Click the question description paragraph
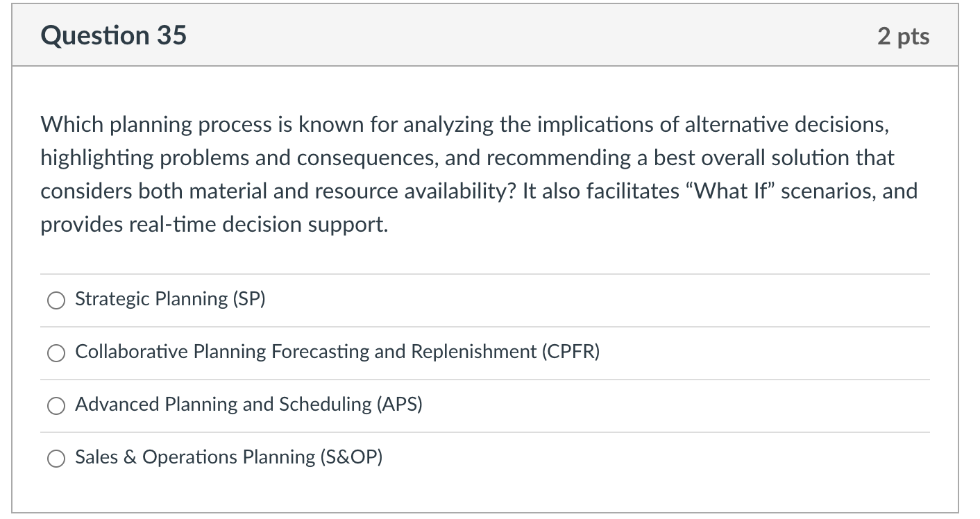 point(478,173)
